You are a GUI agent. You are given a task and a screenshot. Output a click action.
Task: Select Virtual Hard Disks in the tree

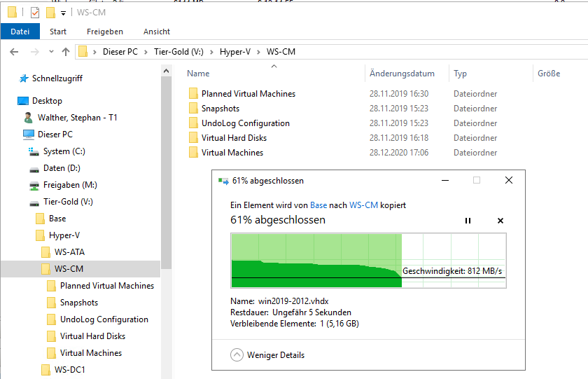pyautogui.click(x=92, y=336)
